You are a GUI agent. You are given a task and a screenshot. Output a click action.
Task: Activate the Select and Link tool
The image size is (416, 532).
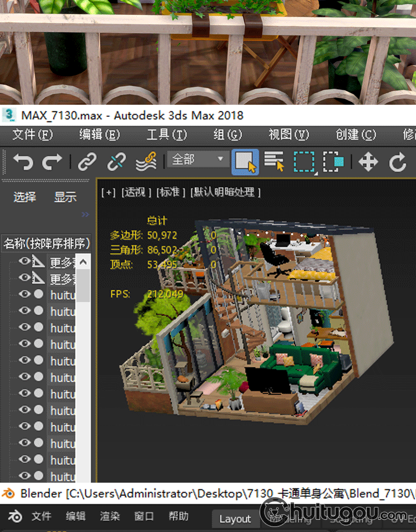pyautogui.click(x=87, y=162)
